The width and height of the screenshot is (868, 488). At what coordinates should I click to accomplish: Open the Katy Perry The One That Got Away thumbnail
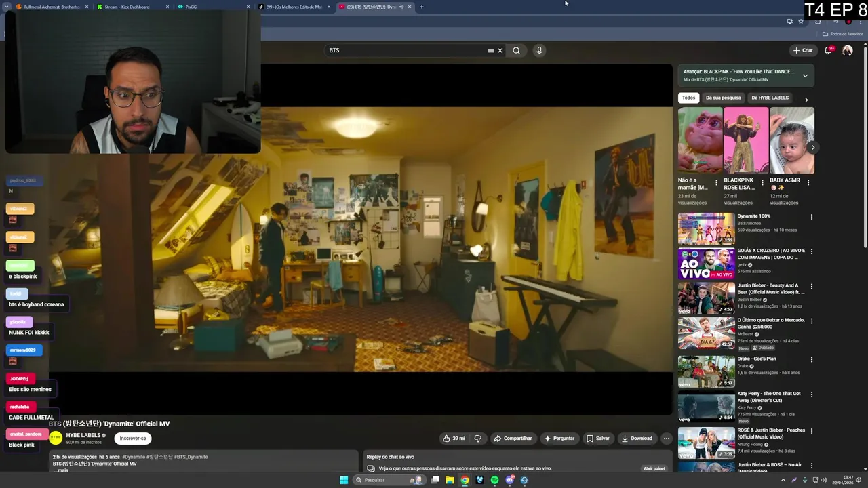pos(706,405)
